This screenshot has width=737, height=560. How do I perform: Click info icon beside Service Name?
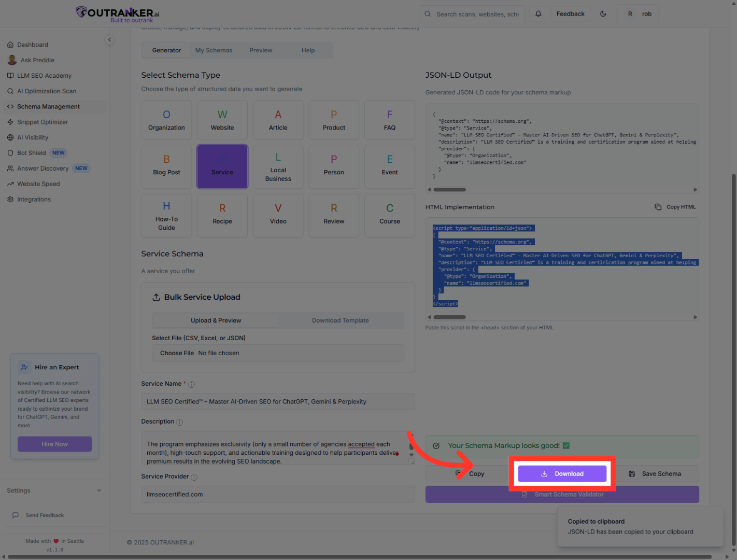click(191, 384)
